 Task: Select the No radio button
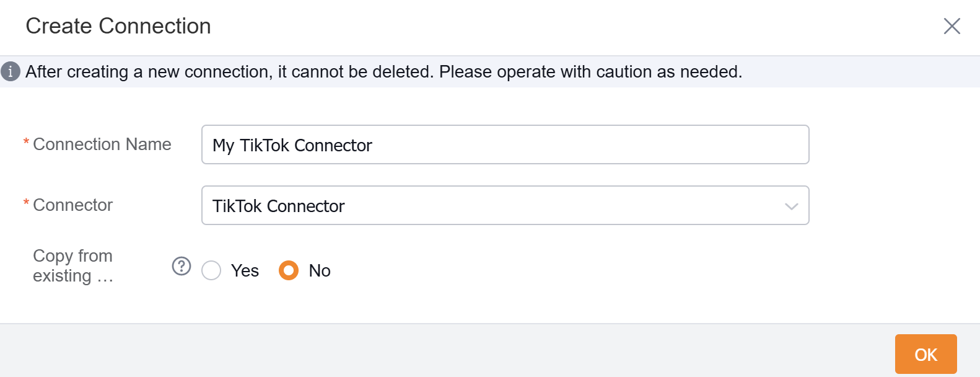pos(289,271)
